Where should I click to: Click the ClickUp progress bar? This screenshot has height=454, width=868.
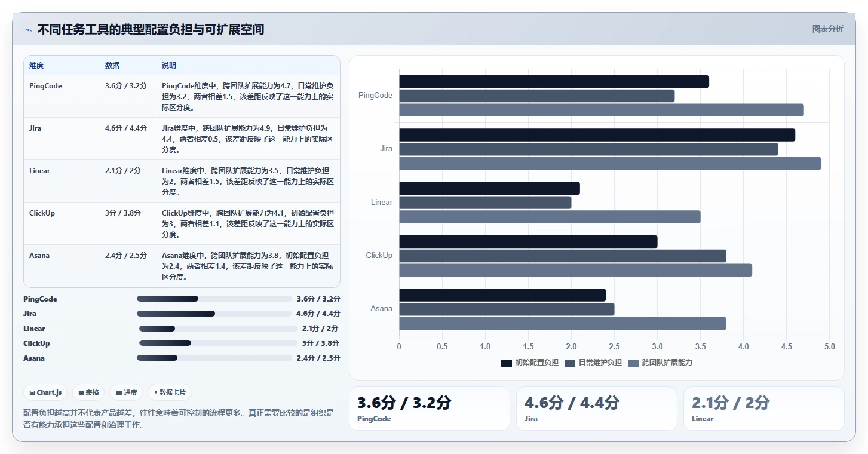[x=218, y=343]
